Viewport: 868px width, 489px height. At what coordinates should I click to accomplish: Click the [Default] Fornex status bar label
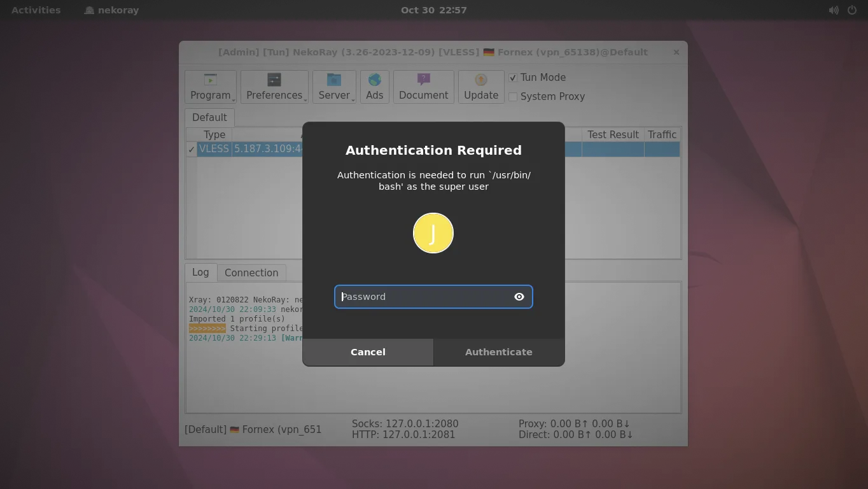pos(253,430)
